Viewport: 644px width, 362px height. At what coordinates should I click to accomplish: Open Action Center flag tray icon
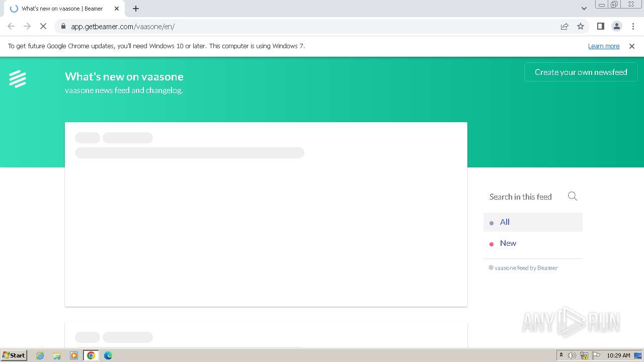(x=596, y=355)
